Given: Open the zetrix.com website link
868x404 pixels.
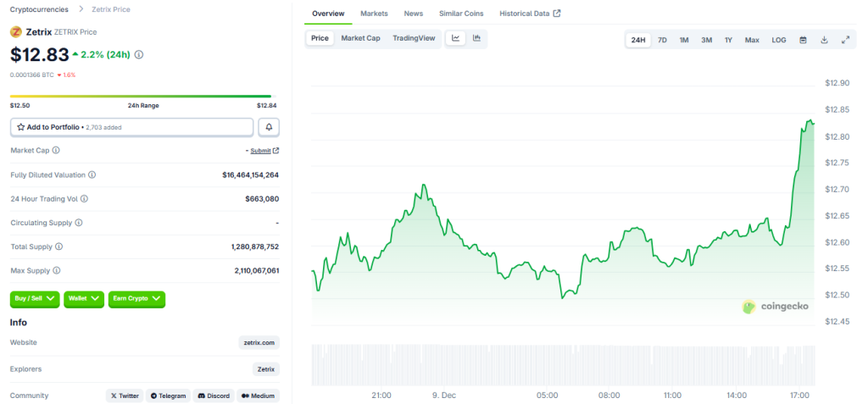Looking at the screenshot, I should pos(259,343).
